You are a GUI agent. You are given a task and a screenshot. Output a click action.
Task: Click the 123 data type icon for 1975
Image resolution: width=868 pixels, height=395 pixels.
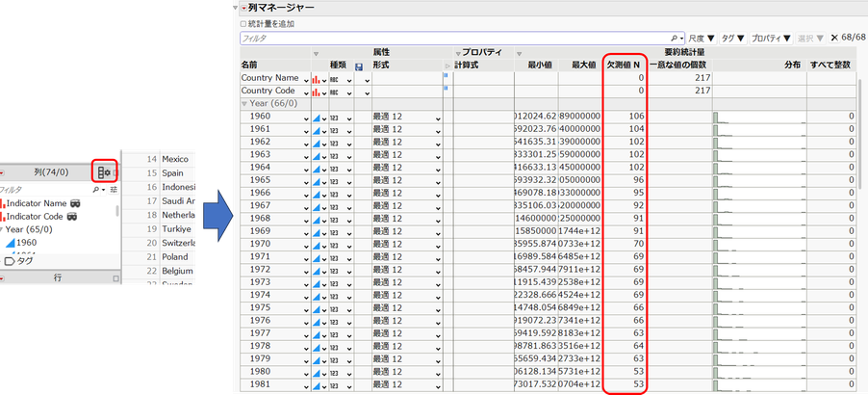(334, 309)
